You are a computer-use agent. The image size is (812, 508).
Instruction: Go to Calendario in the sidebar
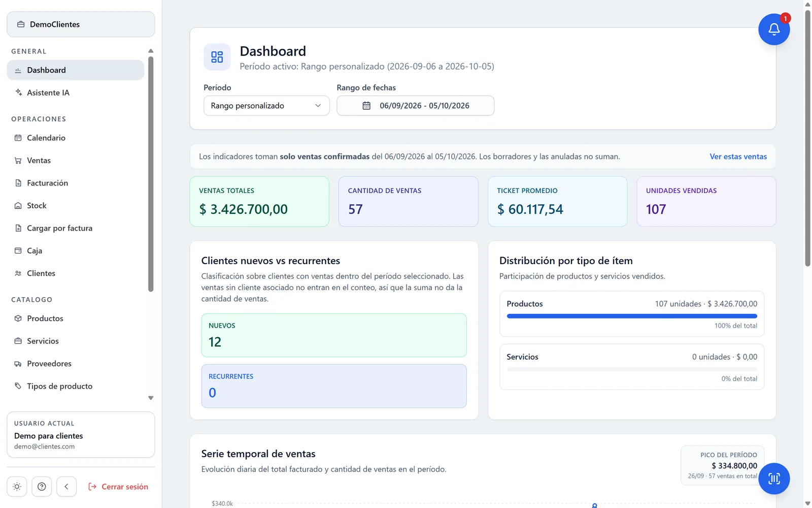76,138
